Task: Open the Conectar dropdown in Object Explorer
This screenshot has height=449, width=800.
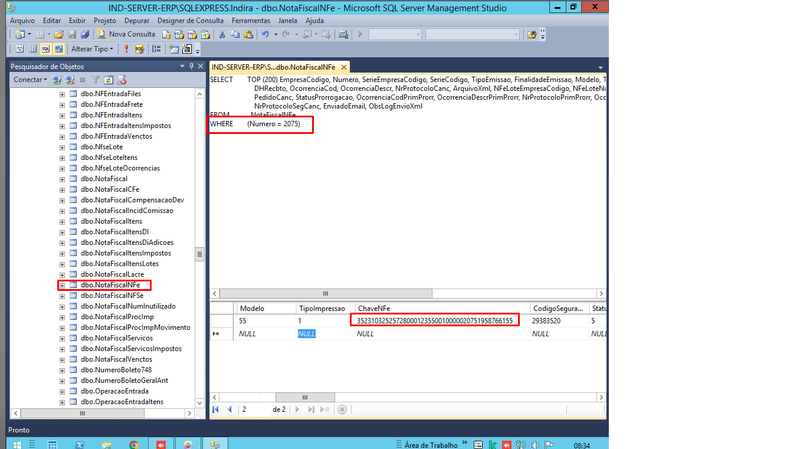Action: coord(30,80)
